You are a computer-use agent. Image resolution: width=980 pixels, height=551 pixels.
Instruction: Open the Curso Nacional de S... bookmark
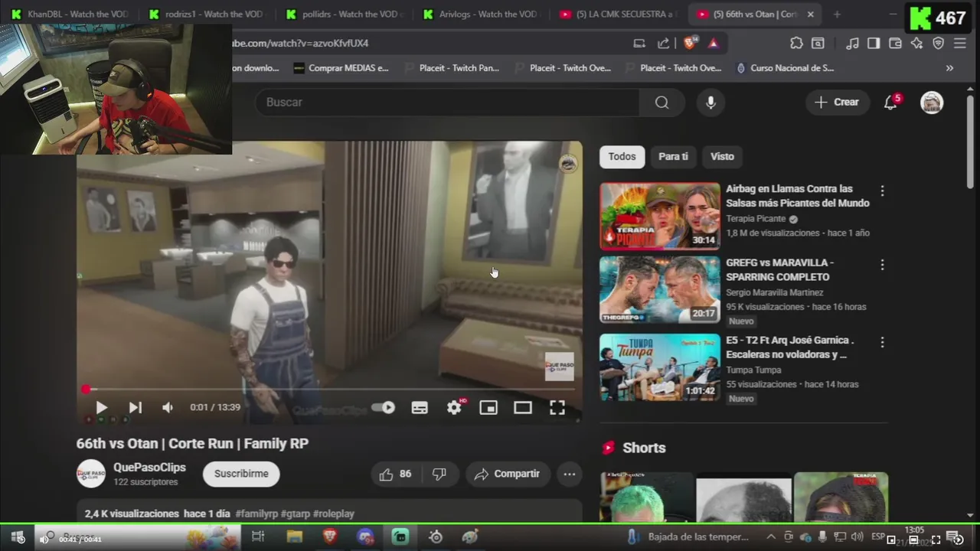tap(785, 68)
